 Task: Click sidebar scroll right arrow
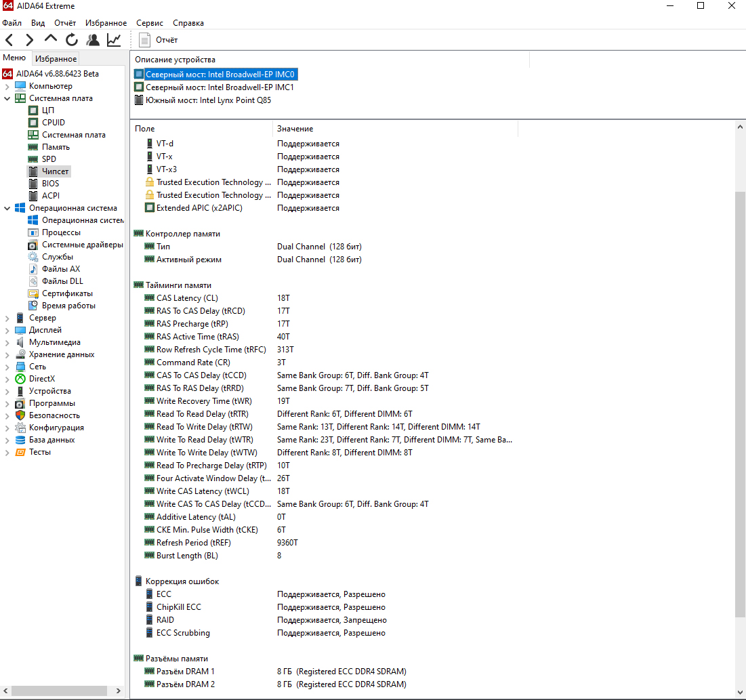click(x=119, y=691)
